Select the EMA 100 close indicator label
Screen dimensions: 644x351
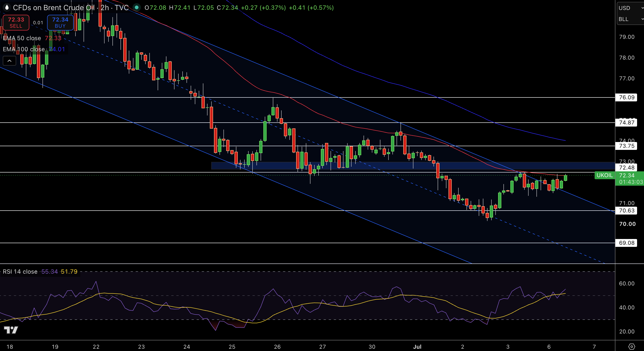(x=24, y=49)
